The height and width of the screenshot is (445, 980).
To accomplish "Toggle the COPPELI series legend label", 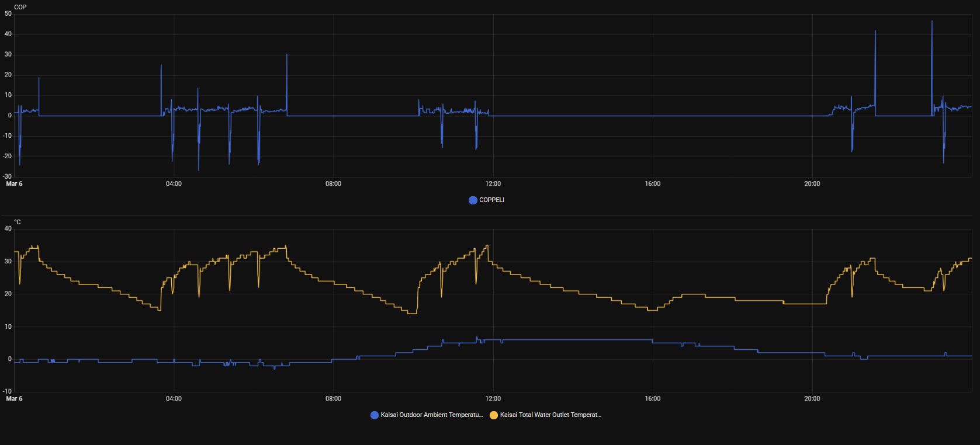I will (491, 200).
